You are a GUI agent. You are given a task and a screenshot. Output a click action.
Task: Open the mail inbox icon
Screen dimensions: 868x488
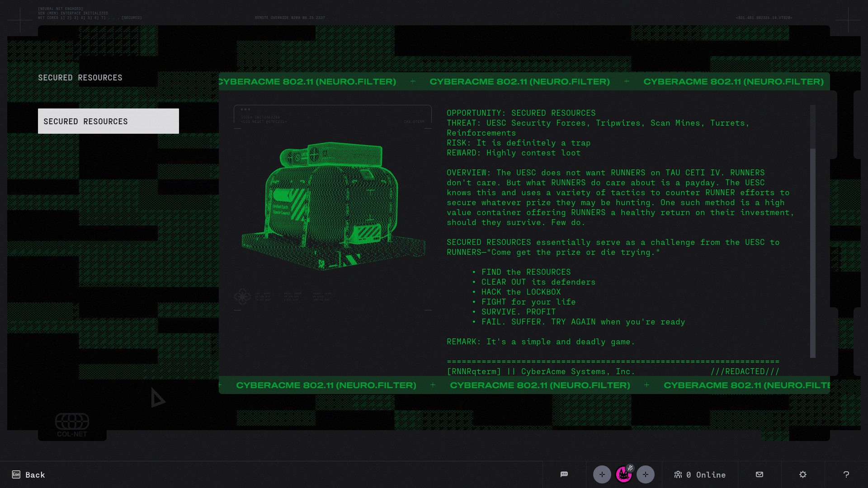coord(759,474)
